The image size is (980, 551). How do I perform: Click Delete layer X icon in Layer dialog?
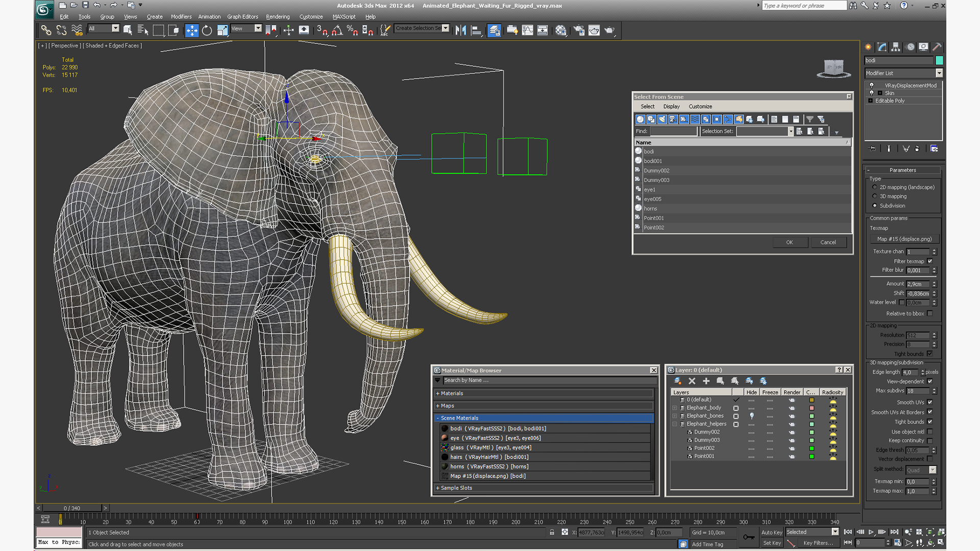pos(692,381)
